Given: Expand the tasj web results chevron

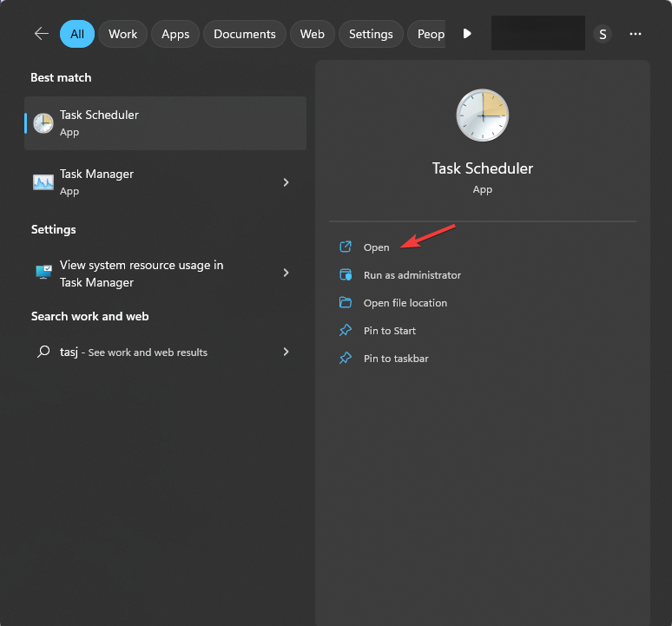Looking at the screenshot, I should coord(287,352).
